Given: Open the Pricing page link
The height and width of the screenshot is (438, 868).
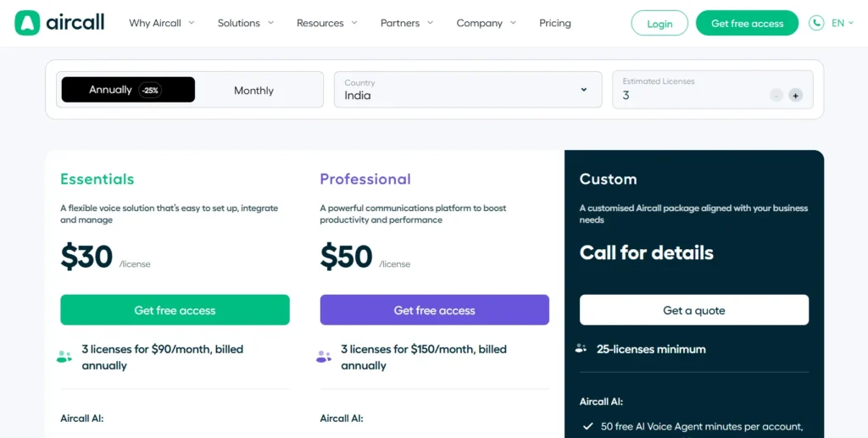Looking at the screenshot, I should point(555,23).
